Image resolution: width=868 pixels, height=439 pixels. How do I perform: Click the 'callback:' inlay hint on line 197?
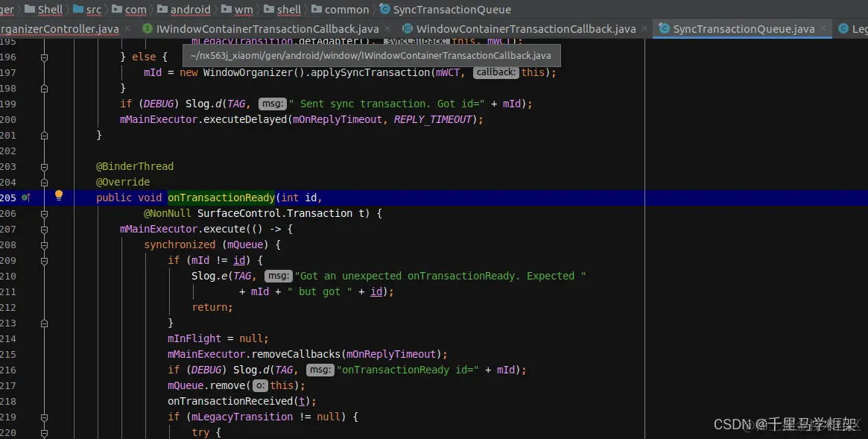496,72
